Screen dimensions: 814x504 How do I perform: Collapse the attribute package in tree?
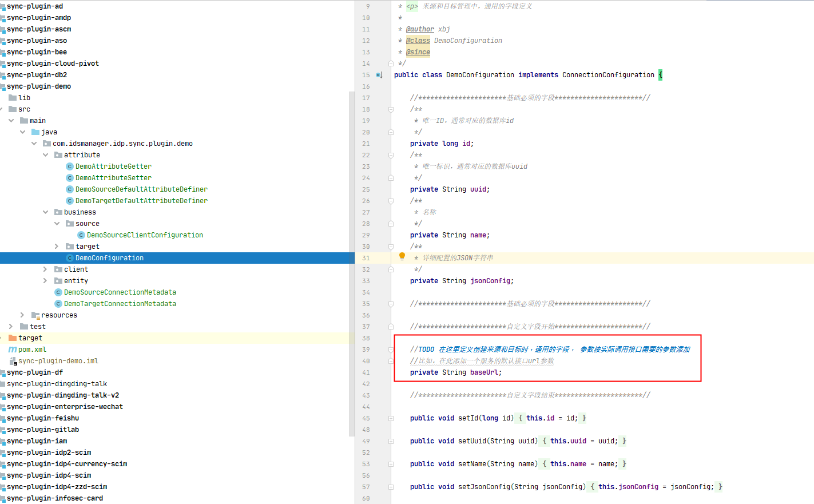coord(46,155)
